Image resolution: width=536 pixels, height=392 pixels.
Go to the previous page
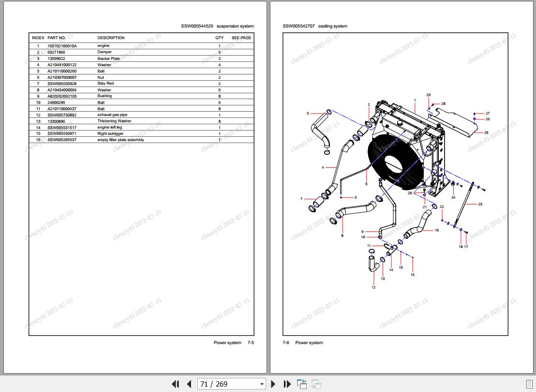[x=189, y=383]
